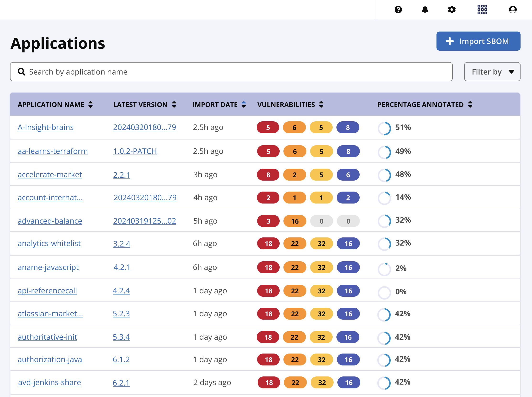This screenshot has height=397, width=532.
Task: Open avd-jenkins-share application link
Action: [x=49, y=382]
